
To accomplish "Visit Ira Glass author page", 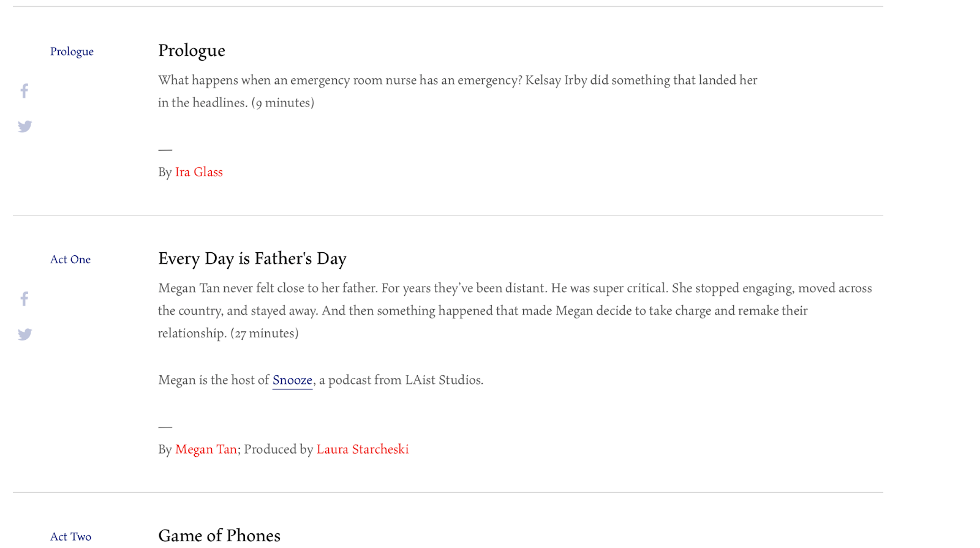I will point(199,172).
